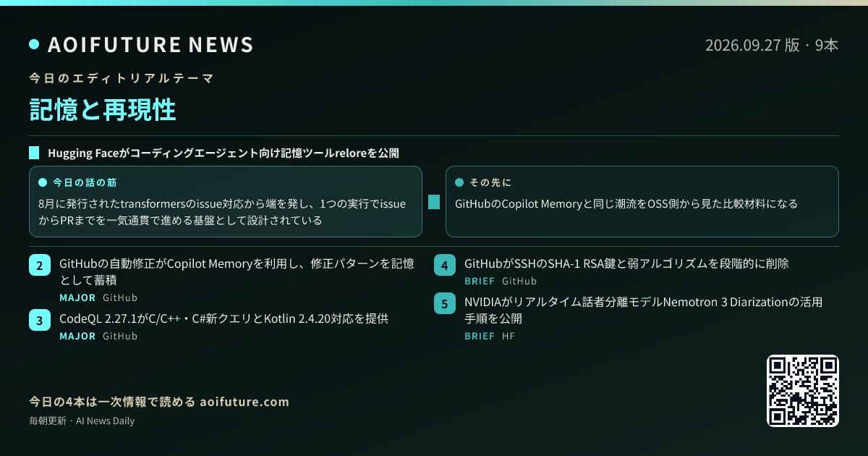Click the その先に card heading

pyautogui.click(x=490, y=182)
